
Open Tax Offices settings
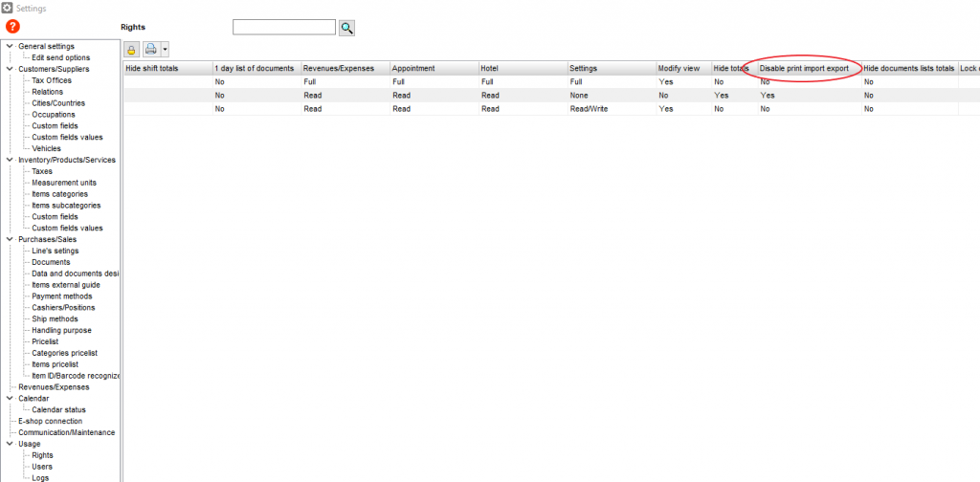tap(52, 80)
